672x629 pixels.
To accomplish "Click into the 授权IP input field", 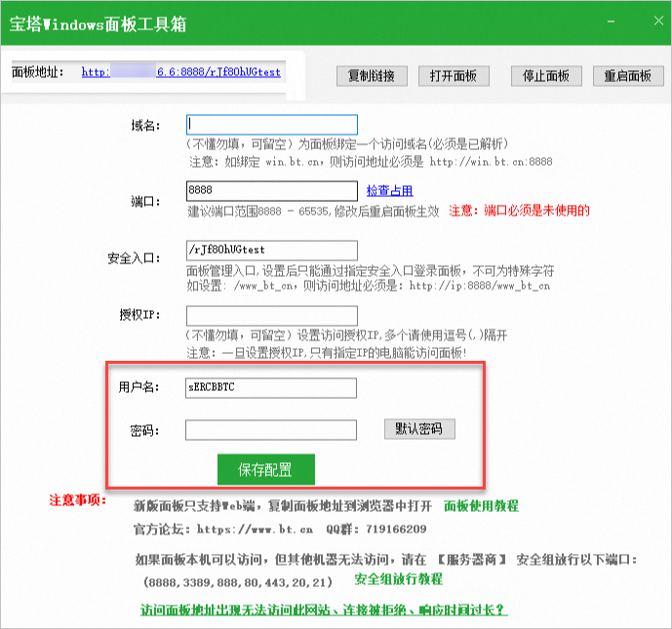I will pyautogui.click(x=271, y=316).
